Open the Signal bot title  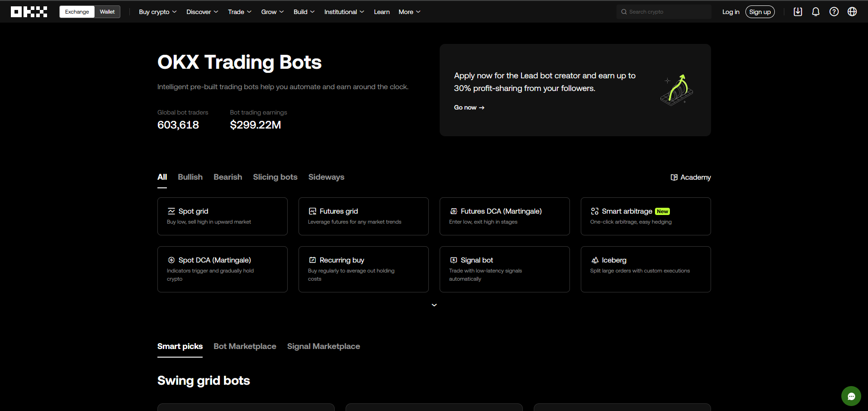coord(477,260)
